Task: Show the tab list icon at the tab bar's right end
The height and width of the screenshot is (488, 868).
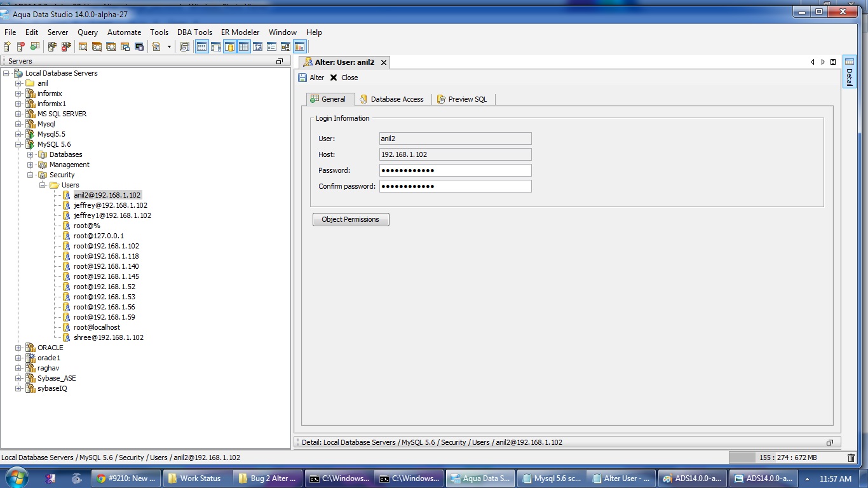Action: point(833,62)
